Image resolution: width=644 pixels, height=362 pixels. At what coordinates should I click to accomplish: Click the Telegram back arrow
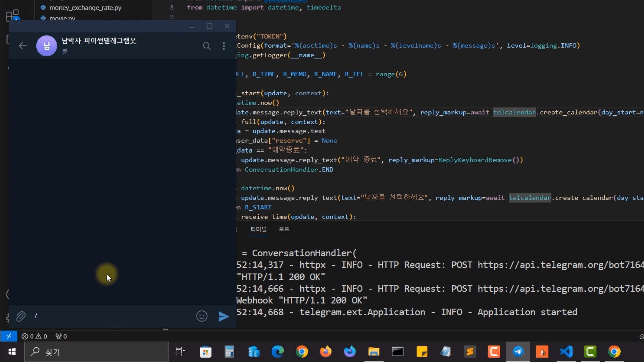point(23,46)
